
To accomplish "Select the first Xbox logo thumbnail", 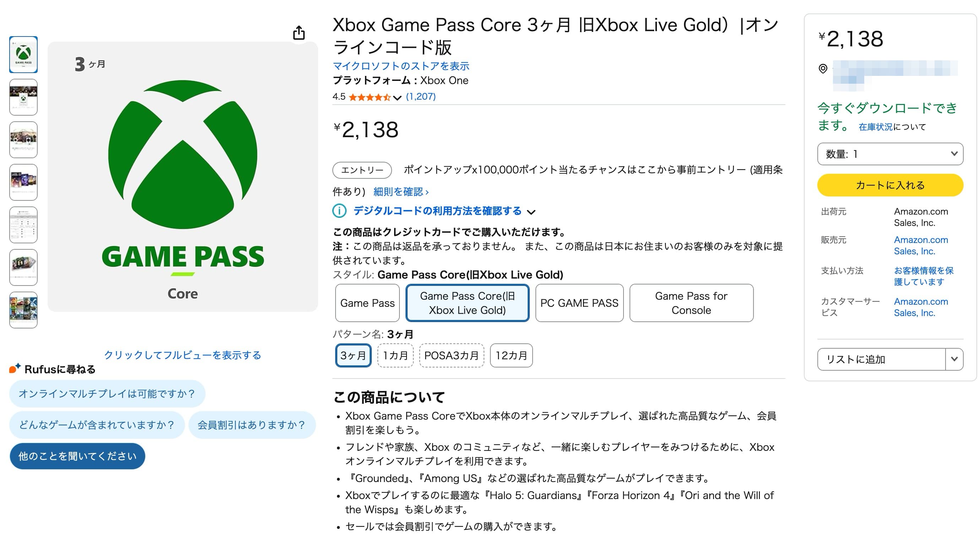I will pyautogui.click(x=23, y=54).
